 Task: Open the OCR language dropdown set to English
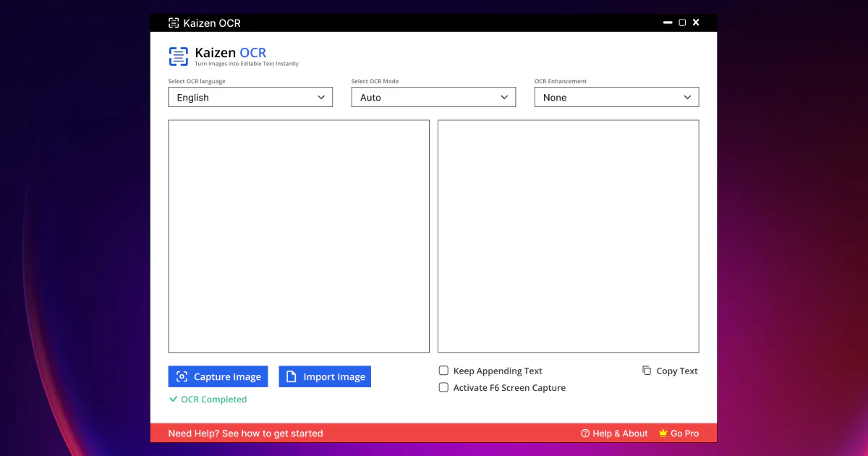tap(250, 97)
